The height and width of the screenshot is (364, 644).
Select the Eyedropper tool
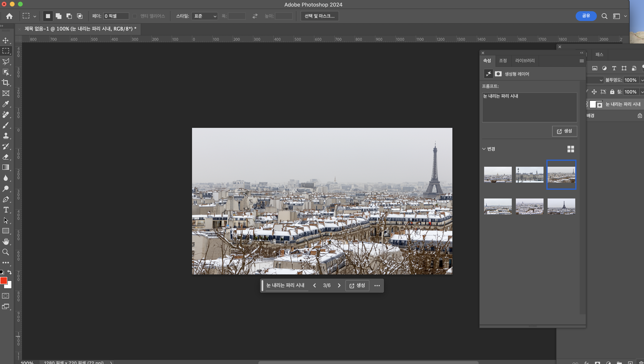pos(5,104)
